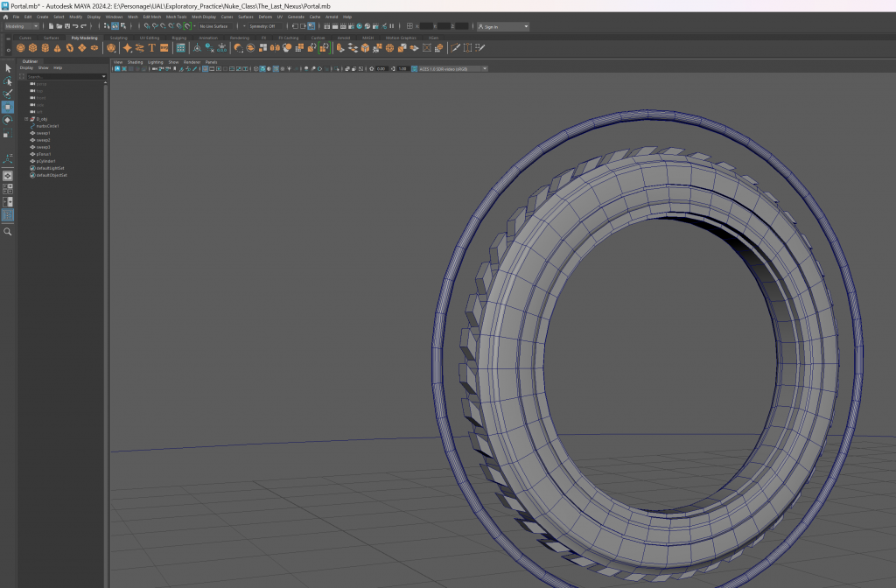The height and width of the screenshot is (588, 896).
Task: Select sweep1 in the Outliner
Action: pos(44,133)
